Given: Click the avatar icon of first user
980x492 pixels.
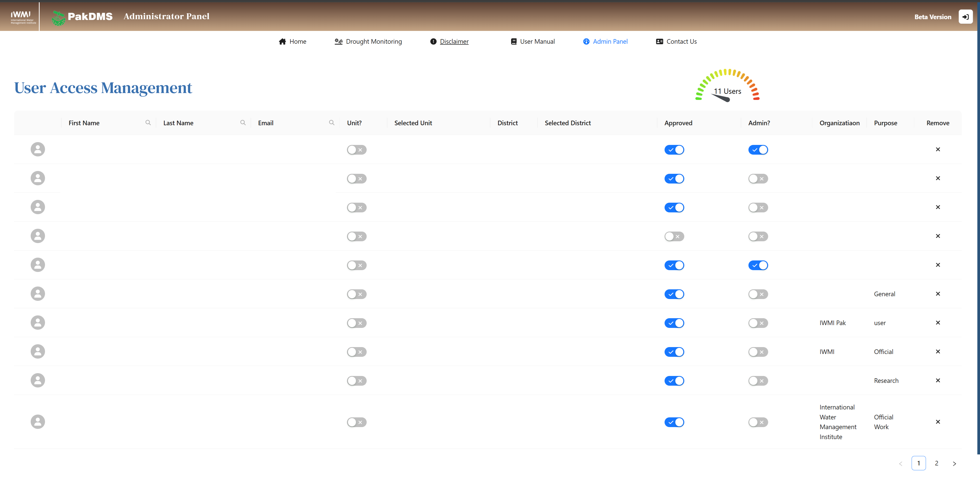Looking at the screenshot, I should [38, 149].
